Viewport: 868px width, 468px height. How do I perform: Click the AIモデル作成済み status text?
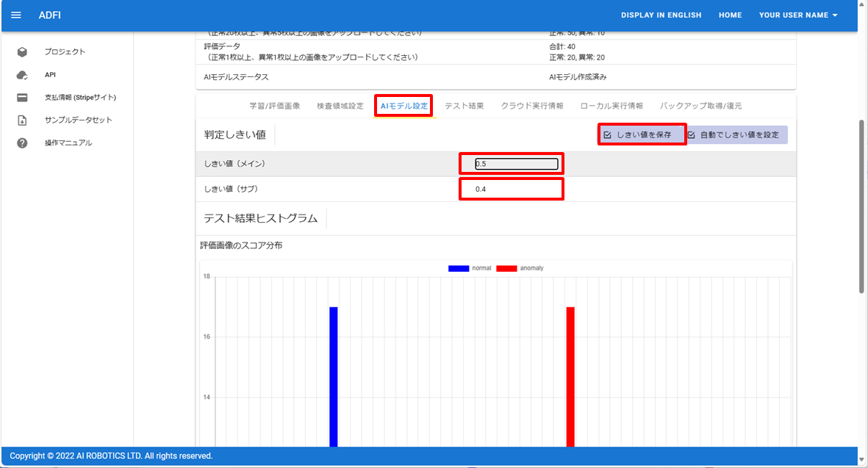[578, 77]
